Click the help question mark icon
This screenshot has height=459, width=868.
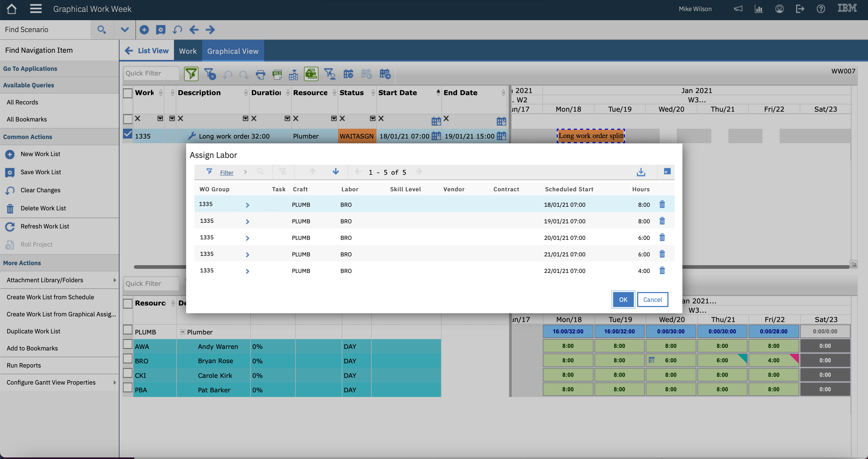coord(820,9)
